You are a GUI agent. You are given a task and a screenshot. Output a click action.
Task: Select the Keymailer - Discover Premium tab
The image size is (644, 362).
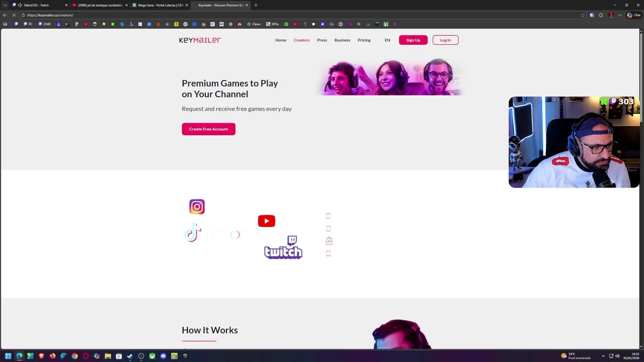pyautogui.click(x=220, y=5)
